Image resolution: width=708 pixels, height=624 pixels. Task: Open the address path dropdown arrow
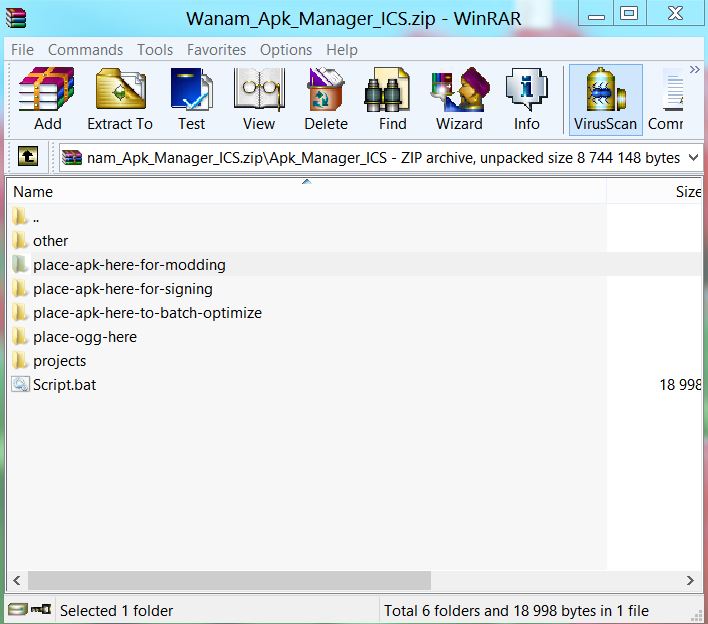(694, 158)
